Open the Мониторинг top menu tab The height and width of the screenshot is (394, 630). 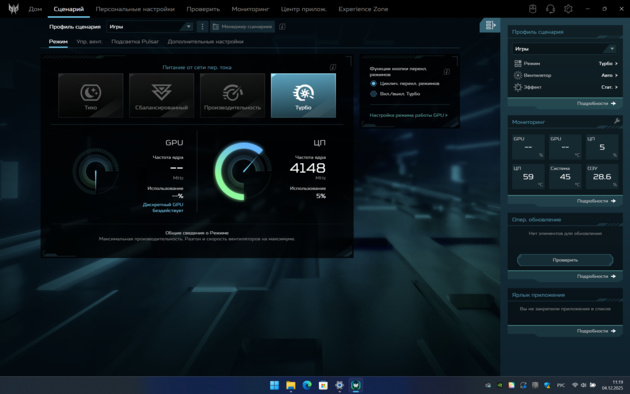[250, 9]
